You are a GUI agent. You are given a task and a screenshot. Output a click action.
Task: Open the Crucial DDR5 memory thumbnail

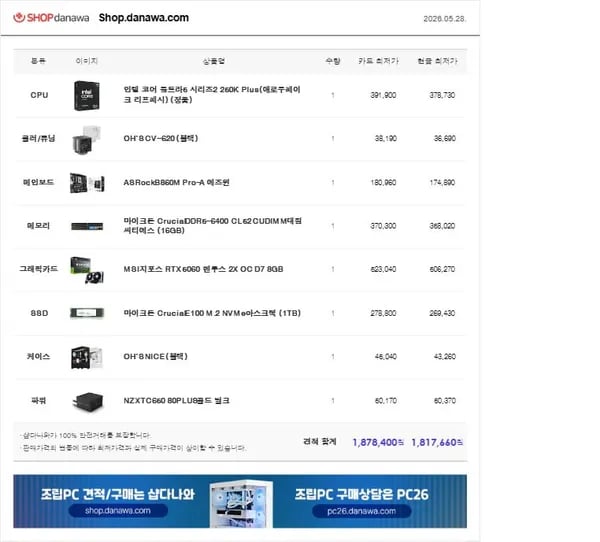[x=87, y=226]
